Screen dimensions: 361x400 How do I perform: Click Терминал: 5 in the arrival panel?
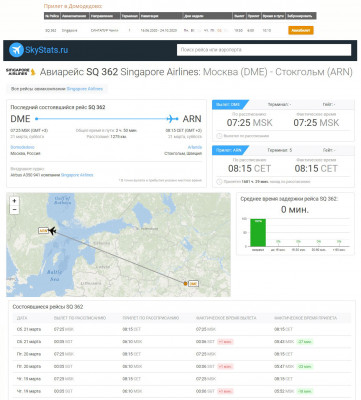tap(280, 150)
